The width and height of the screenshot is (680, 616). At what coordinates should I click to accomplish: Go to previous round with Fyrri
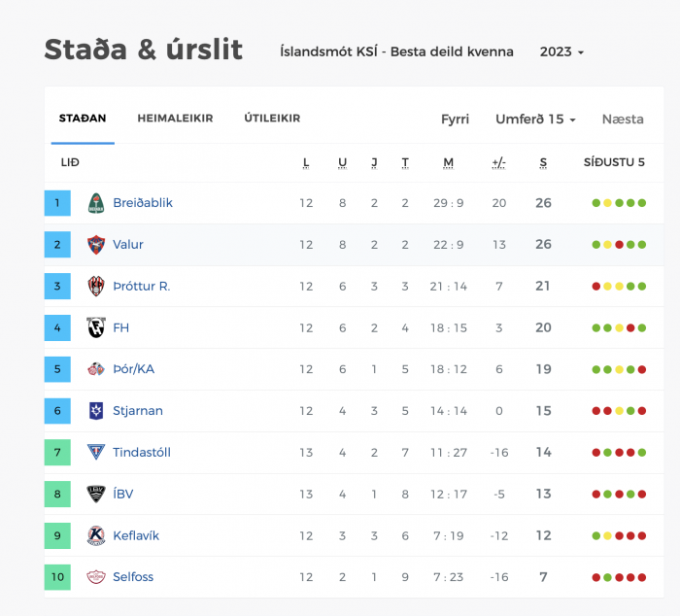(x=455, y=119)
